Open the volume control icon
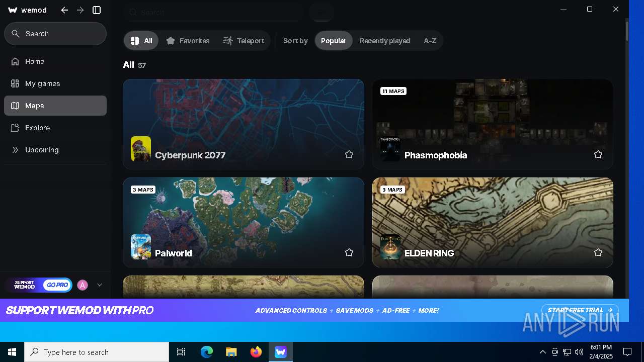 [579, 352]
